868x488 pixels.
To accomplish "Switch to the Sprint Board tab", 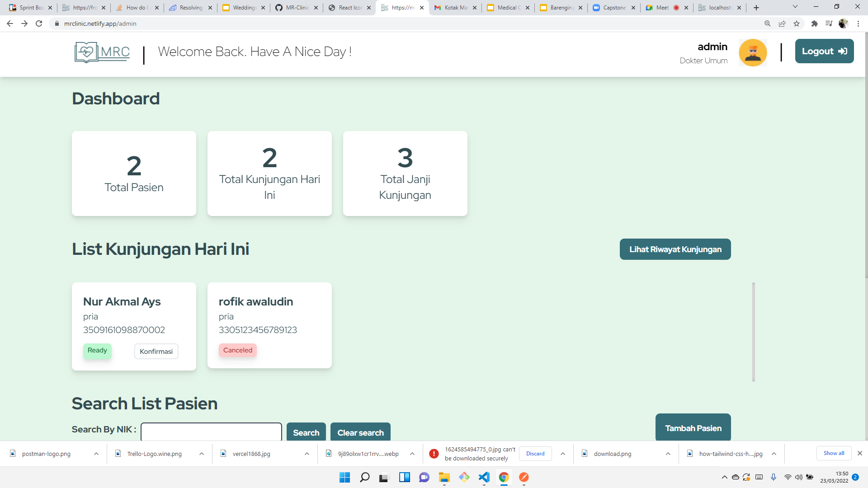I will click(29, 8).
